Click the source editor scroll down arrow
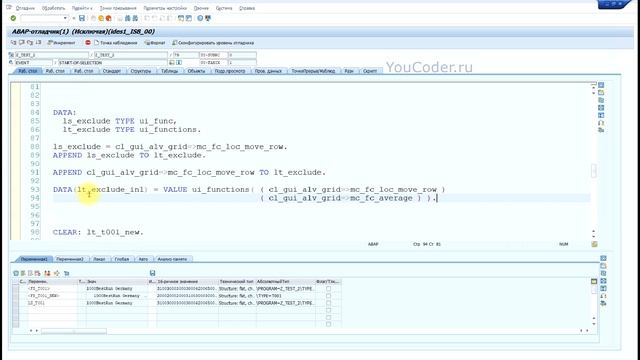Screen dimensions: 640x360 coord(593,236)
